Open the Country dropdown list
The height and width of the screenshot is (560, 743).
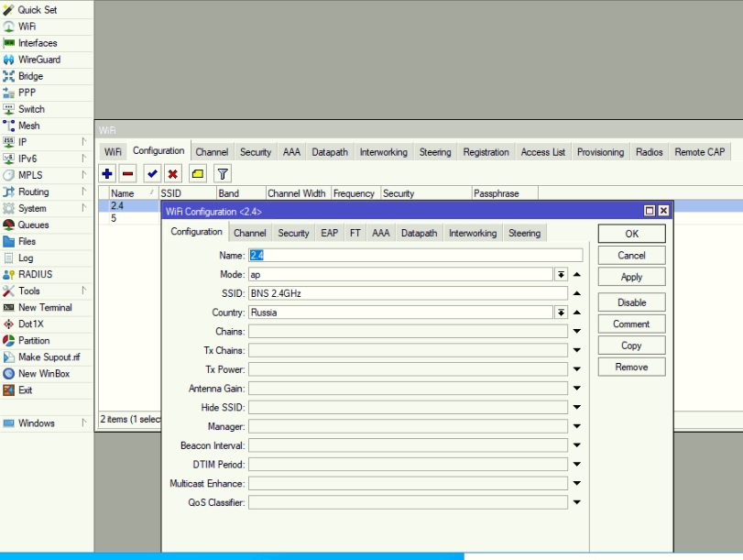tap(561, 313)
